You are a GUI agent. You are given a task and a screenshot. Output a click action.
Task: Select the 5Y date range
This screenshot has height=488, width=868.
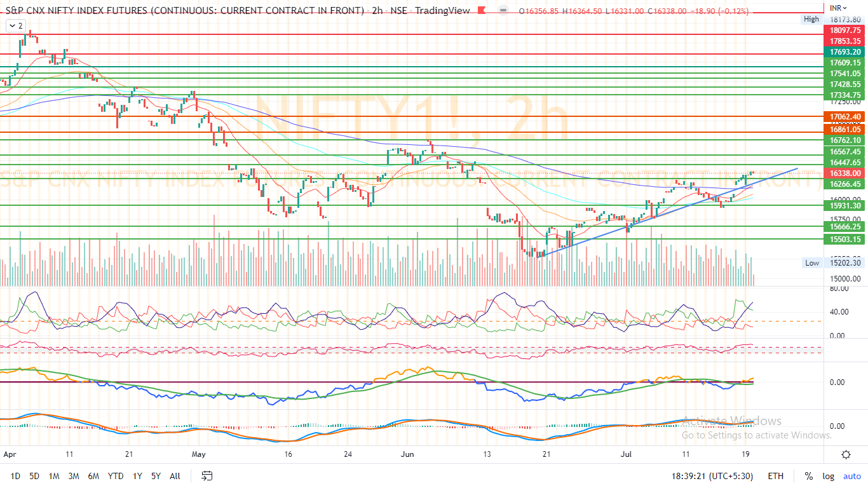coord(156,476)
